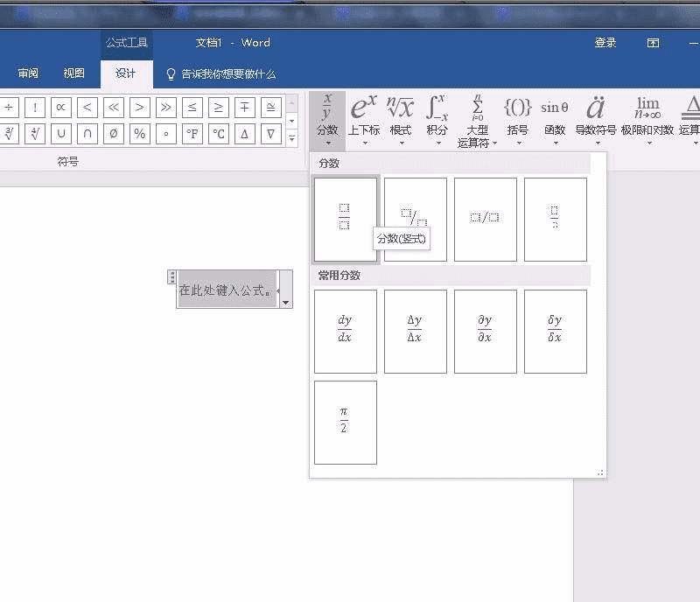
Task: Insert the percent symbol
Action: point(140,134)
